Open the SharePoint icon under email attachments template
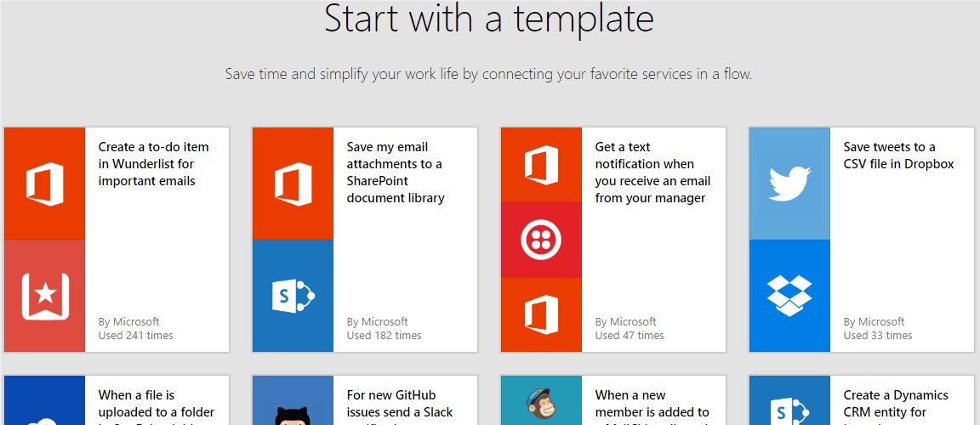Image resolution: width=980 pixels, height=425 pixels. (293, 296)
